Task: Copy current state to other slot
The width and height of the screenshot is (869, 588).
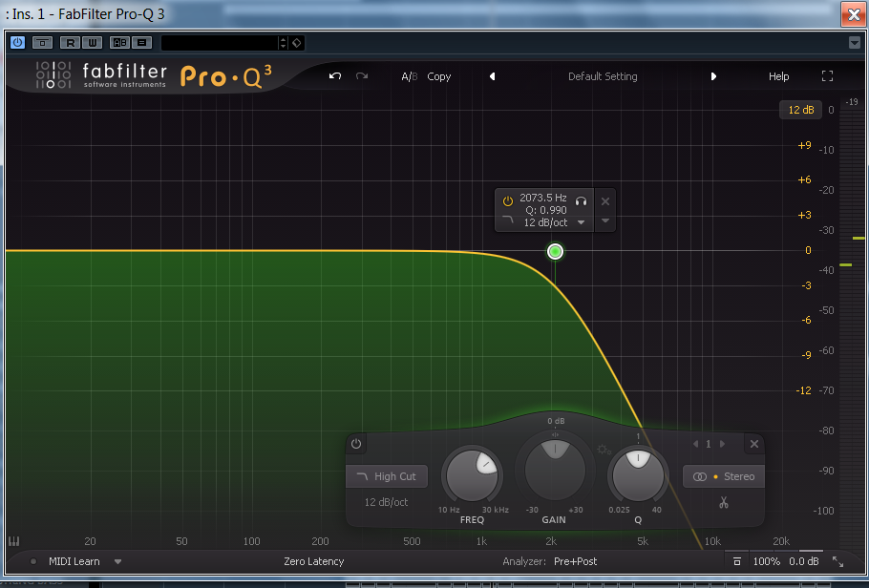Action: pyautogui.click(x=439, y=76)
